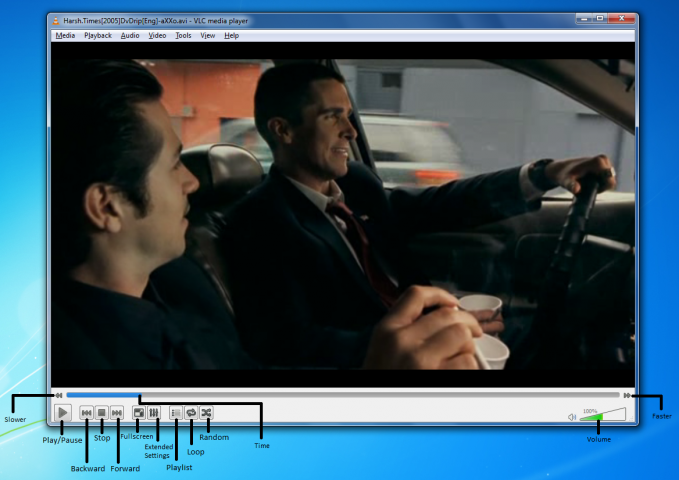Minimize the VLC media player window

click(584, 19)
